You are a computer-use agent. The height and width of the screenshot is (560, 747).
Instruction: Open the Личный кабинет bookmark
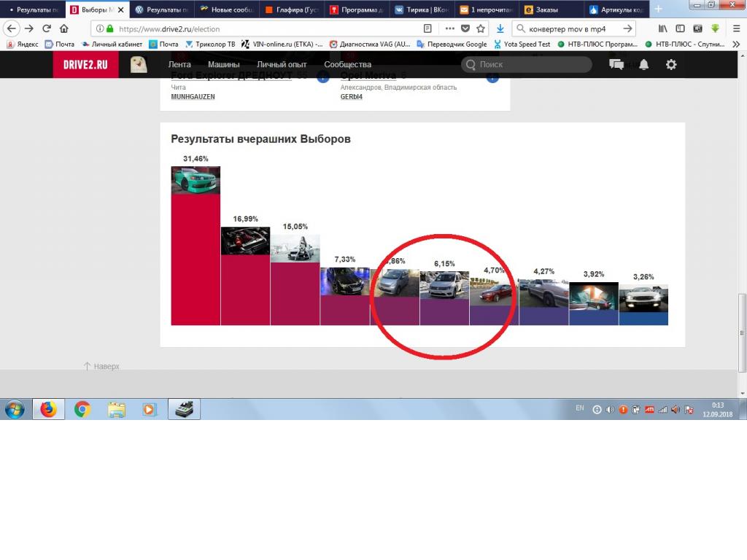tap(112, 44)
